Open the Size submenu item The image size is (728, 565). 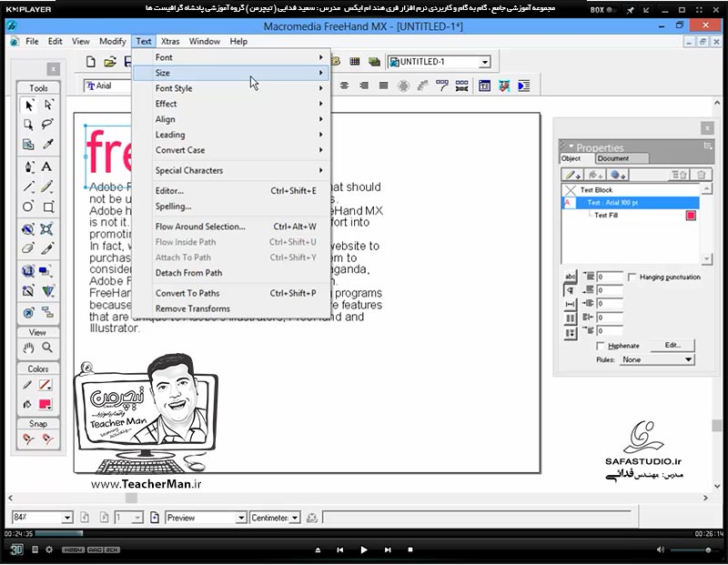(x=231, y=73)
